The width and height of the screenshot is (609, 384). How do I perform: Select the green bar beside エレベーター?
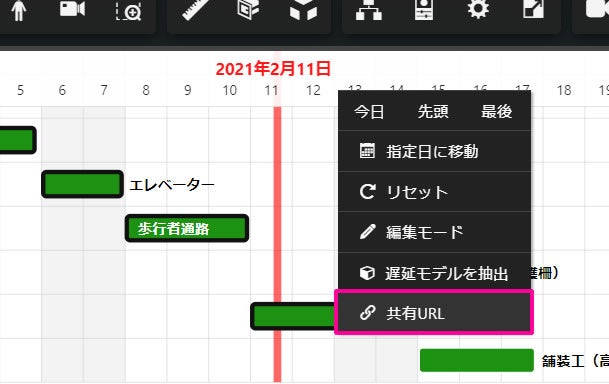82,184
